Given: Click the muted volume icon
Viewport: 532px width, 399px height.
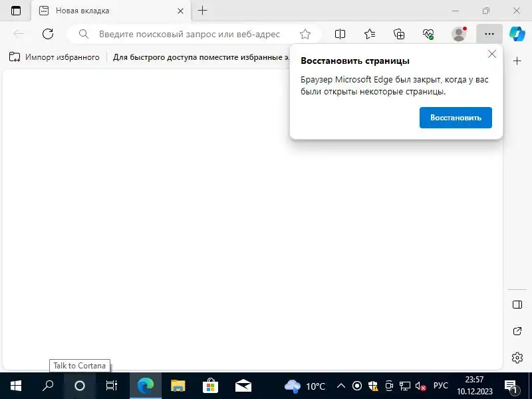Looking at the screenshot, I should click(421, 386).
